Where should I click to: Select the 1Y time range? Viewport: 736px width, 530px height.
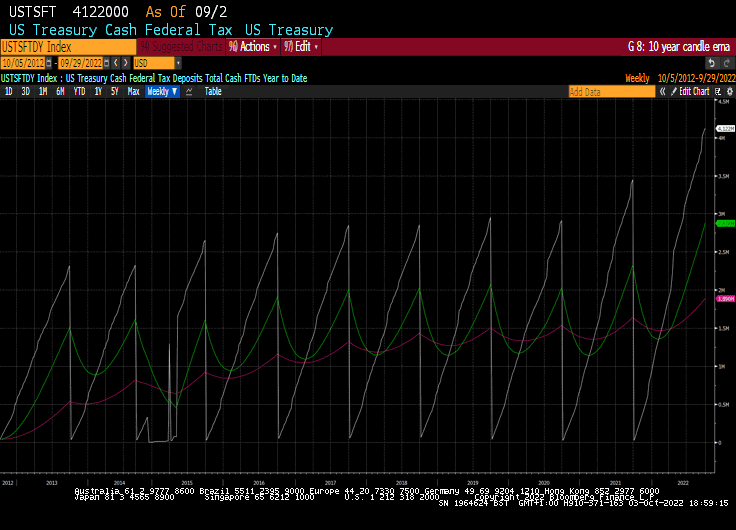tap(98, 91)
